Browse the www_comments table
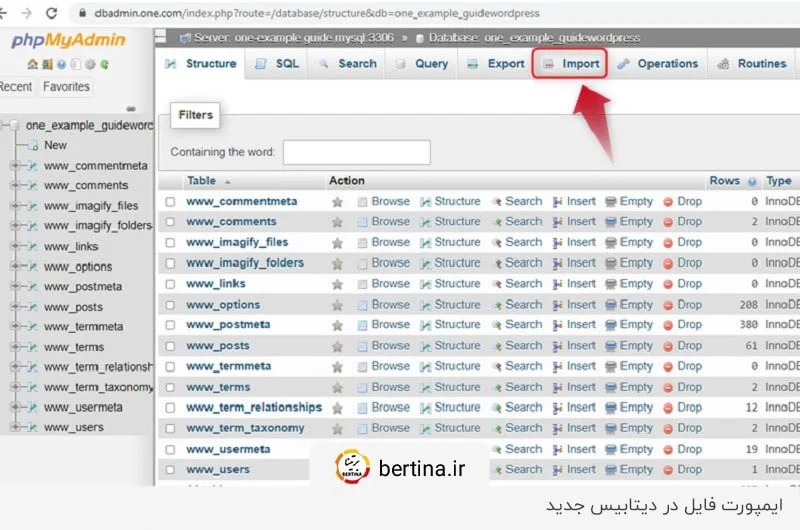This screenshot has width=800, height=530. click(384, 222)
